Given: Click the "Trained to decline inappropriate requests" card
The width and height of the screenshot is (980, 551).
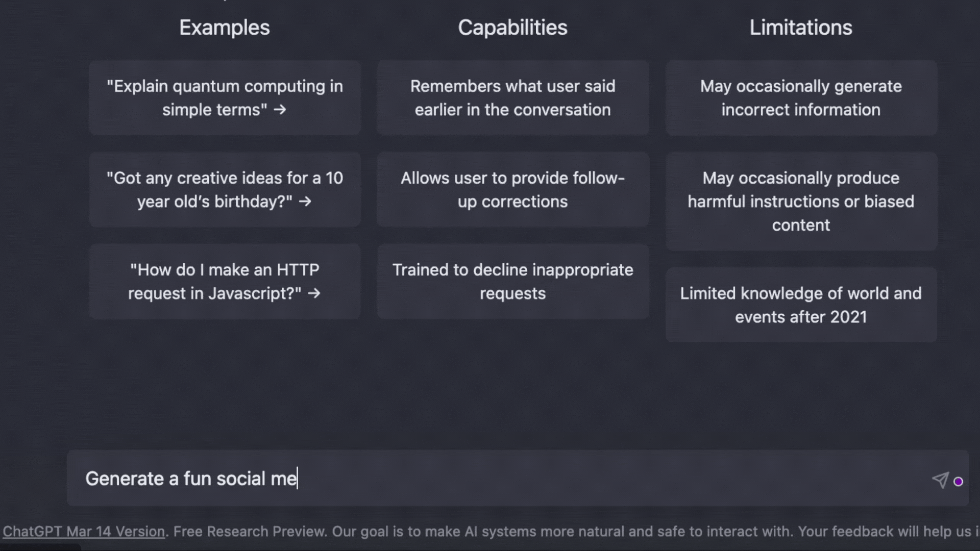Looking at the screenshot, I should (512, 281).
